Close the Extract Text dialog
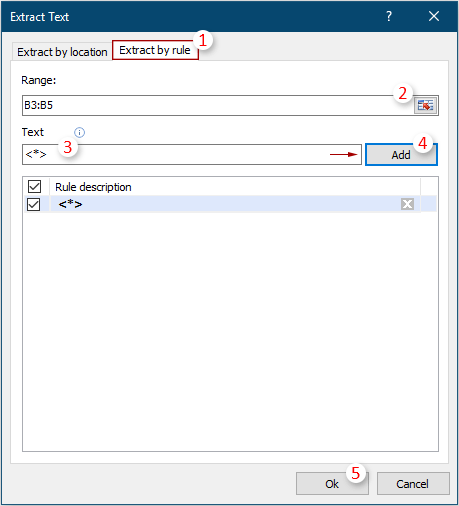Screen dimensions: 459x506 coord(434,16)
